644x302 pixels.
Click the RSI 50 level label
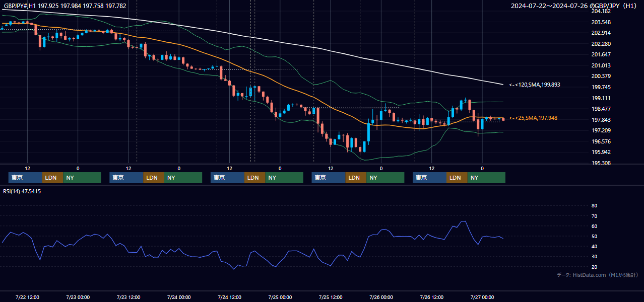tap(594, 236)
